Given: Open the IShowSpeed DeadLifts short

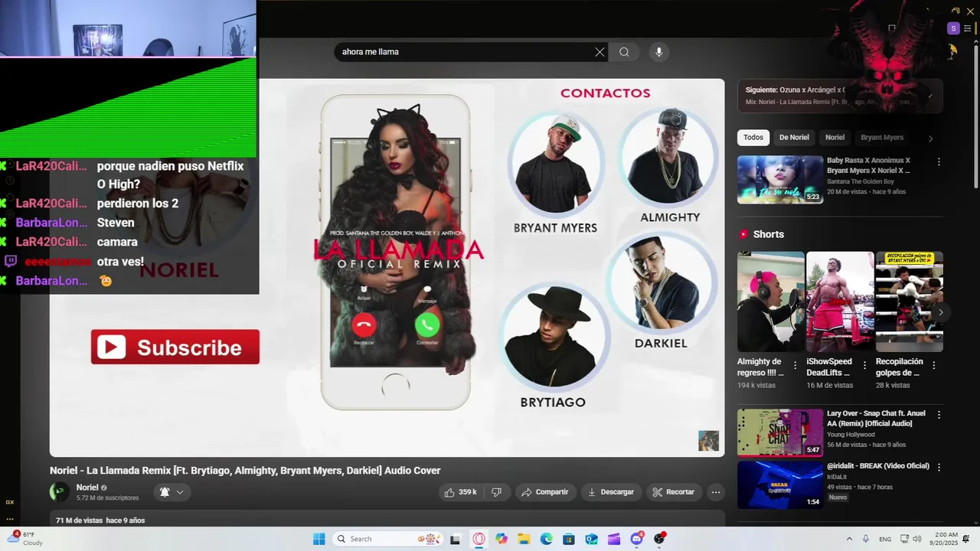Looking at the screenshot, I should click(840, 302).
